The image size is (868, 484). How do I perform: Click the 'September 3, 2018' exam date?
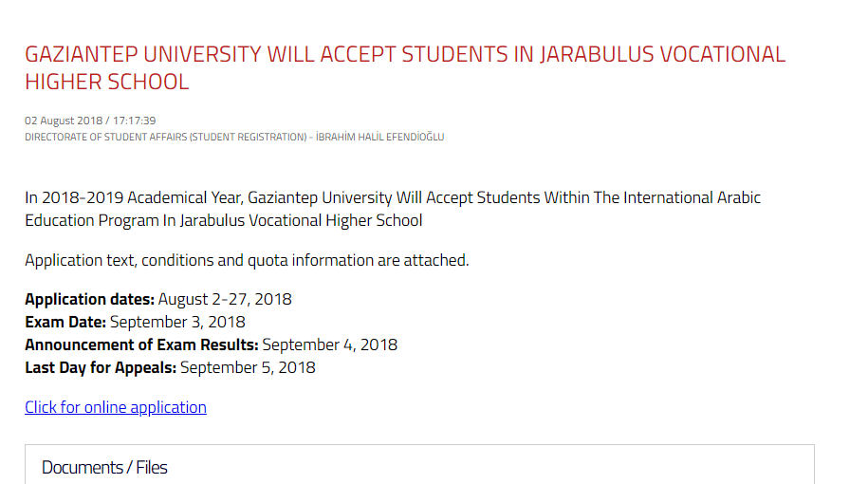(x=177, y=322)
